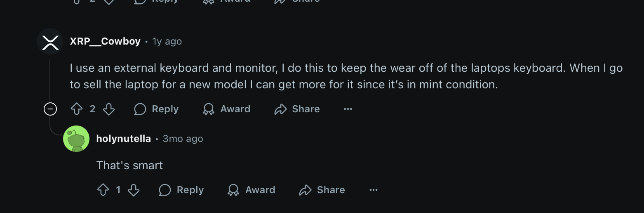Open more options on XRP__Cowboy's comment
Viewport: 644px width, 213px height.
pyautogui.click(x=348, y=109)
